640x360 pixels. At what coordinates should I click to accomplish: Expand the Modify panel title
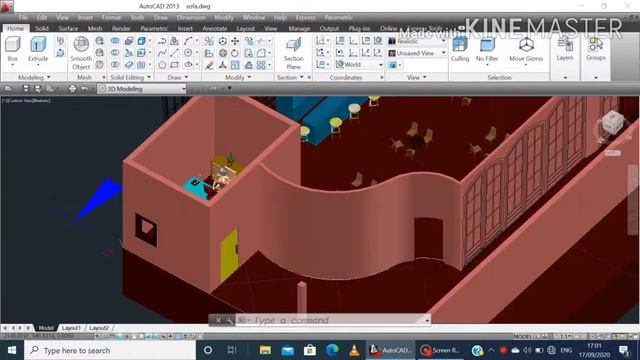(x=238, y=77)
